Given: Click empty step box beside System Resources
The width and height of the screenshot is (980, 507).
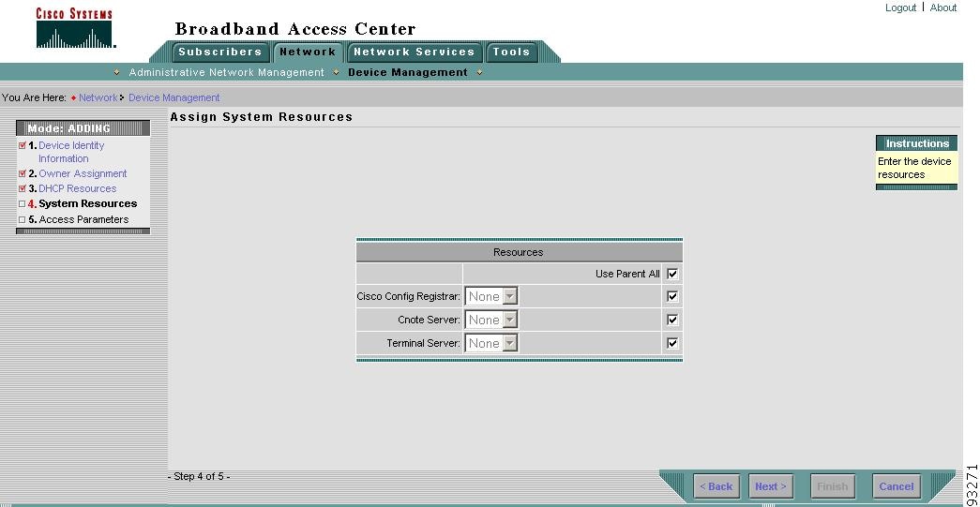Looking at the screenshot, I should pos(23,203).
